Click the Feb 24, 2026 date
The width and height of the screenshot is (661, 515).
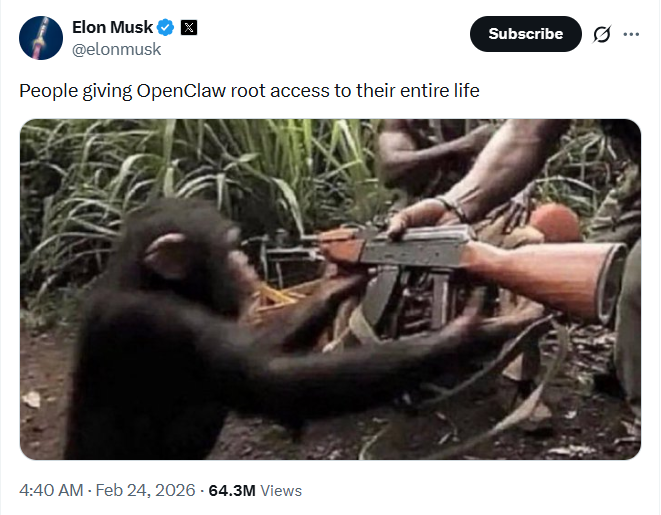click(145, 491)
